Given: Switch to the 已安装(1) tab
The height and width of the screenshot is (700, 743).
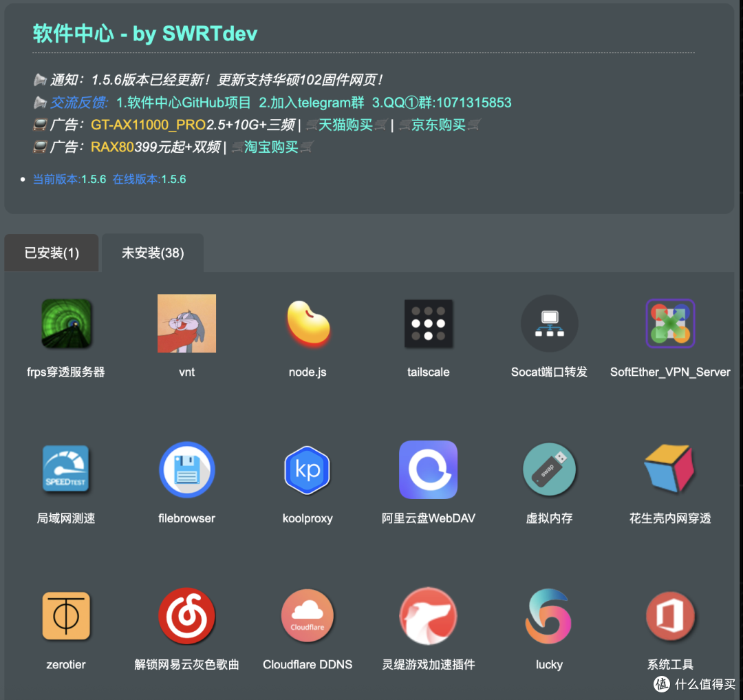Looking at the screenshot, I should point(52,253).
